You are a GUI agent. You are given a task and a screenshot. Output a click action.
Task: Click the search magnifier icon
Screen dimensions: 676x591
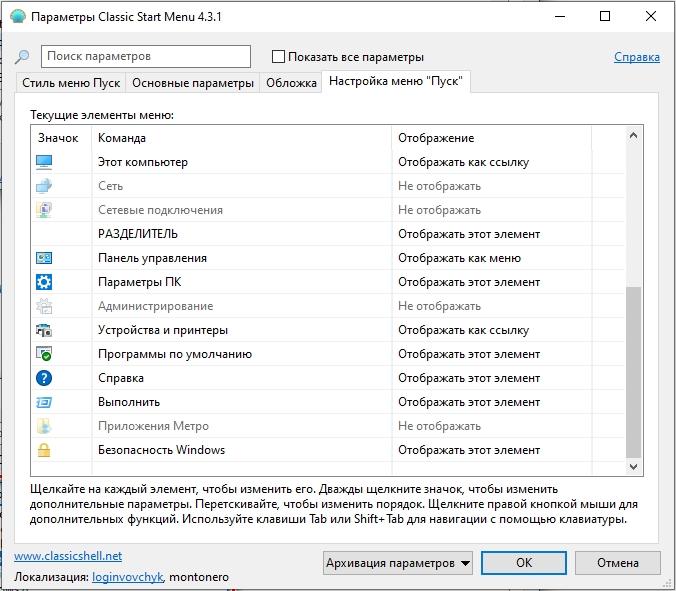tap(22, 56)
